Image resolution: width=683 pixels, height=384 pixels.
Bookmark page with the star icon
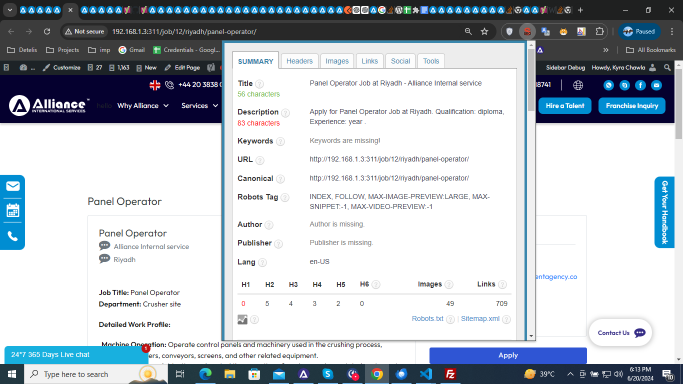484,31
